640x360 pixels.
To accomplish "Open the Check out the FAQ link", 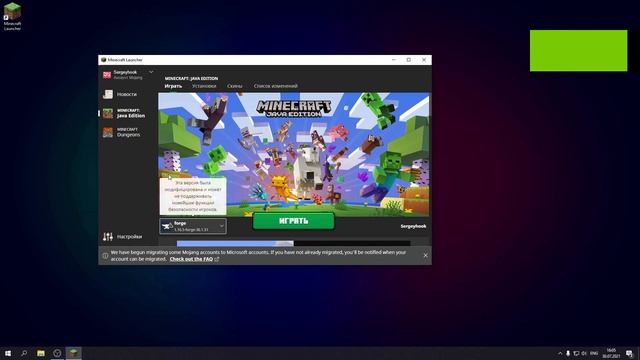I will (x=191, y=259).
